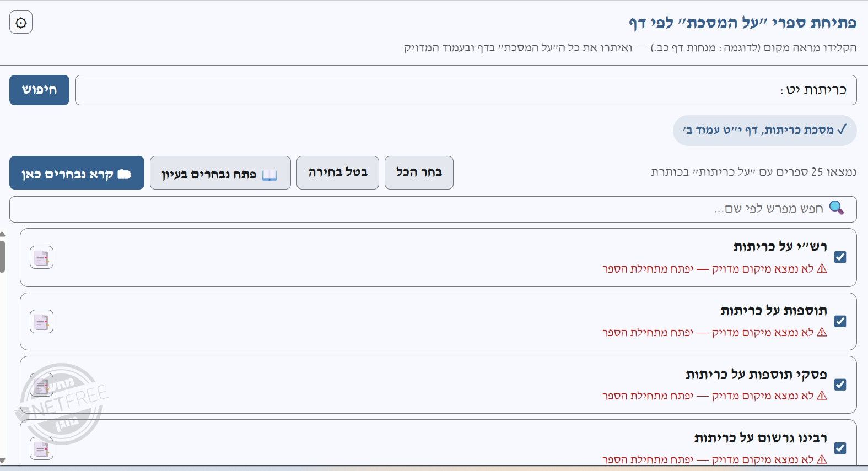Click the חיפוש search button
Viewport: 868px width, 471px height.
coord(39,90)
